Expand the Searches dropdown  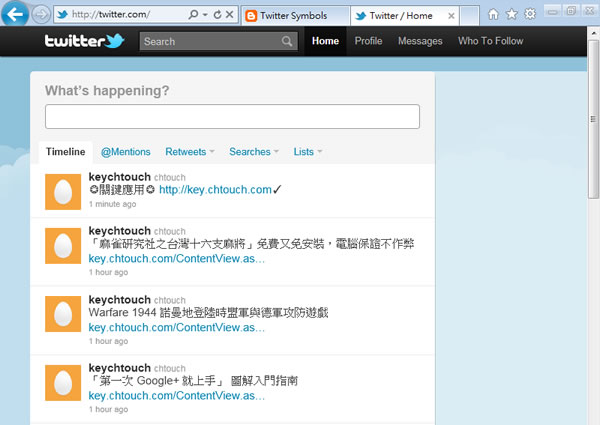click(x=254, y=152)
